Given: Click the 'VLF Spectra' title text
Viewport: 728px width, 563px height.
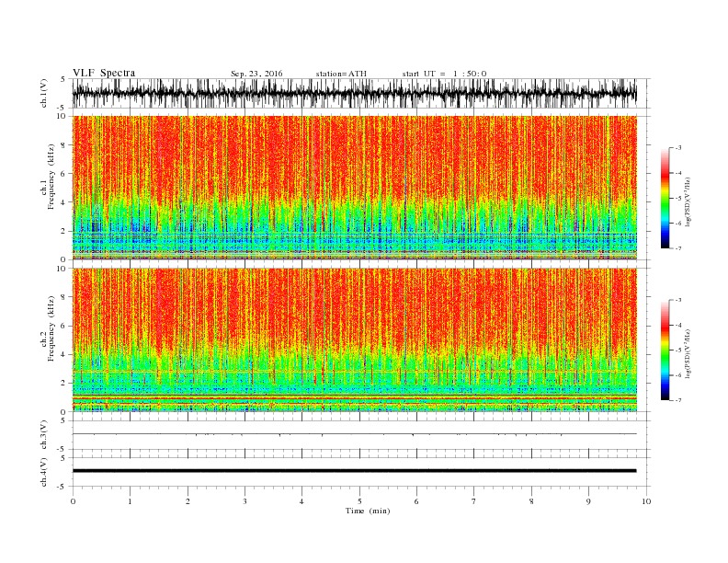Looking at the screenshot, I should point(104,73).
